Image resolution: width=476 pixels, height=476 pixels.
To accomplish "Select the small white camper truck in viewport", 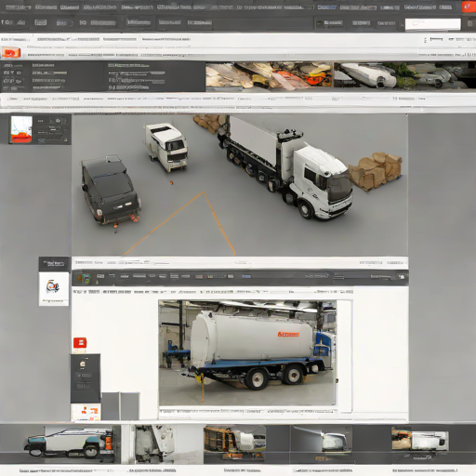I will pos(166,147).
